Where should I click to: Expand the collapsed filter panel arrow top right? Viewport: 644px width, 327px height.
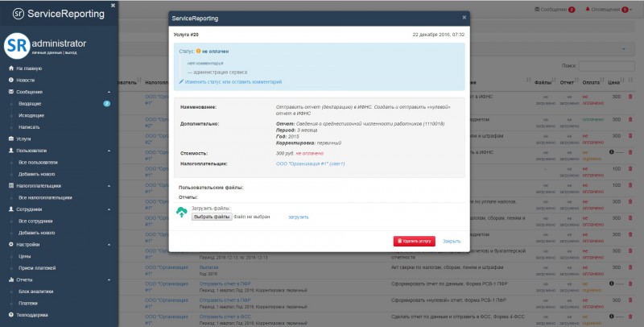click(624, 50)
